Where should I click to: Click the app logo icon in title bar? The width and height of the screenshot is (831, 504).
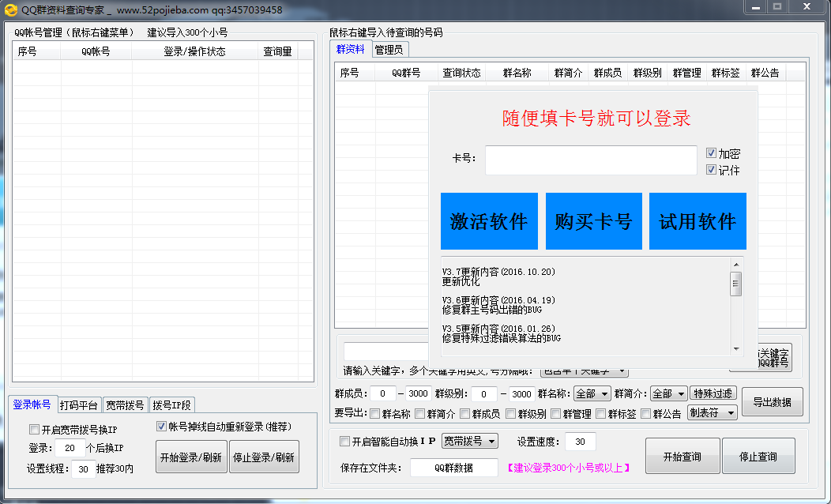pos(10,9)
